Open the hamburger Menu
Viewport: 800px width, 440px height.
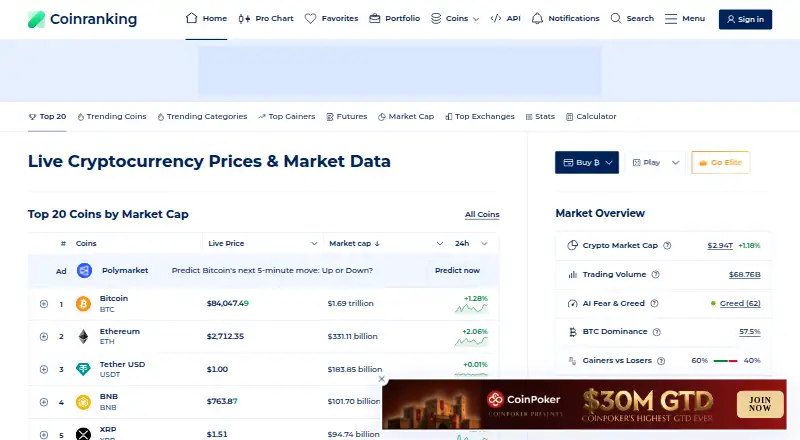click(685, 18)
